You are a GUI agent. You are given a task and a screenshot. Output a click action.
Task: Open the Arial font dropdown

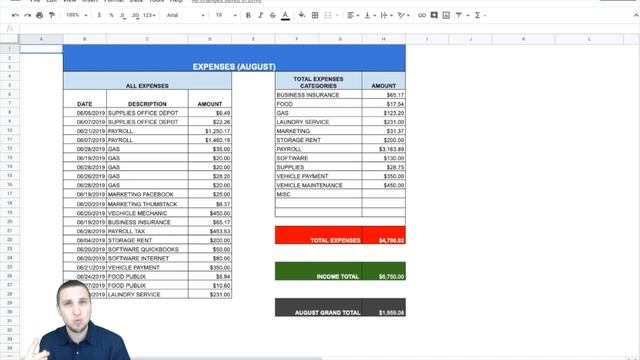[x=185, y=15]
